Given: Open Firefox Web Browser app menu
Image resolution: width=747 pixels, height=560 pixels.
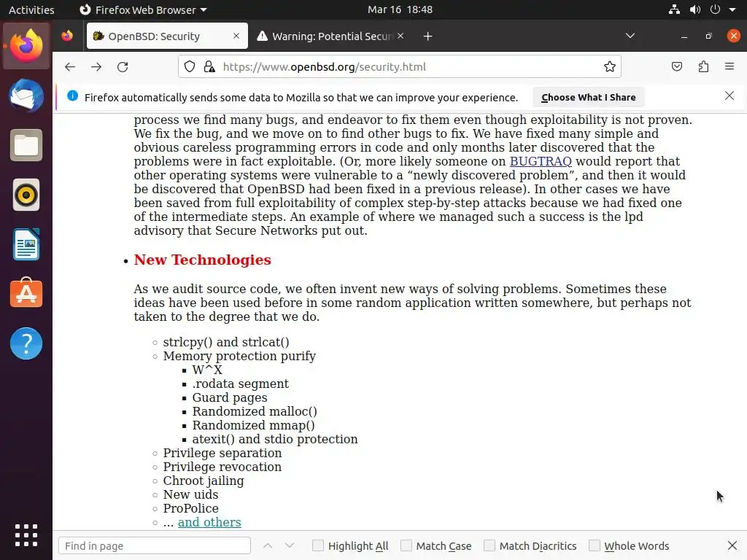Looking at the screenshot, I should [143, 9].
